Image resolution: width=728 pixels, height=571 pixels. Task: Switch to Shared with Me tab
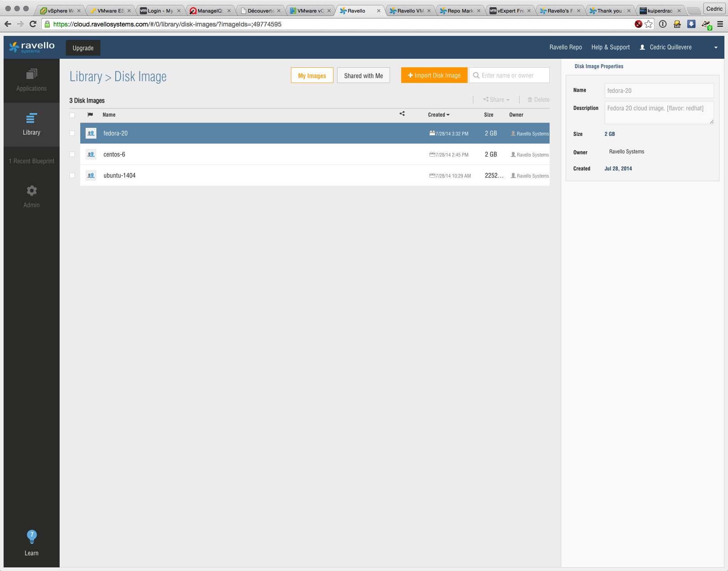(363, 75)
